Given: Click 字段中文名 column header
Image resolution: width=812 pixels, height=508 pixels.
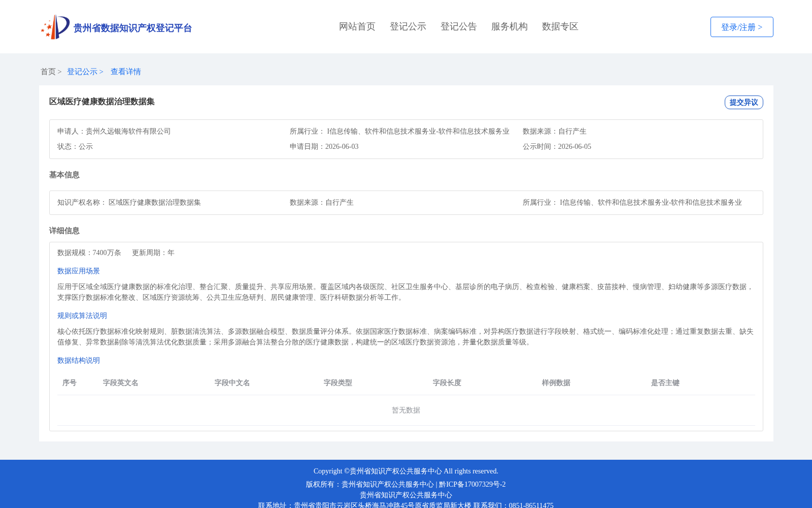Looking at the screenshot, I should coord(232,383).
